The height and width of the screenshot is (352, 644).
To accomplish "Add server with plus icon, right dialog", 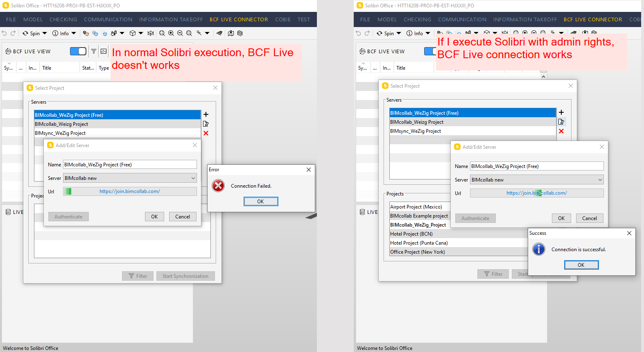I will (x=561, y=112).
